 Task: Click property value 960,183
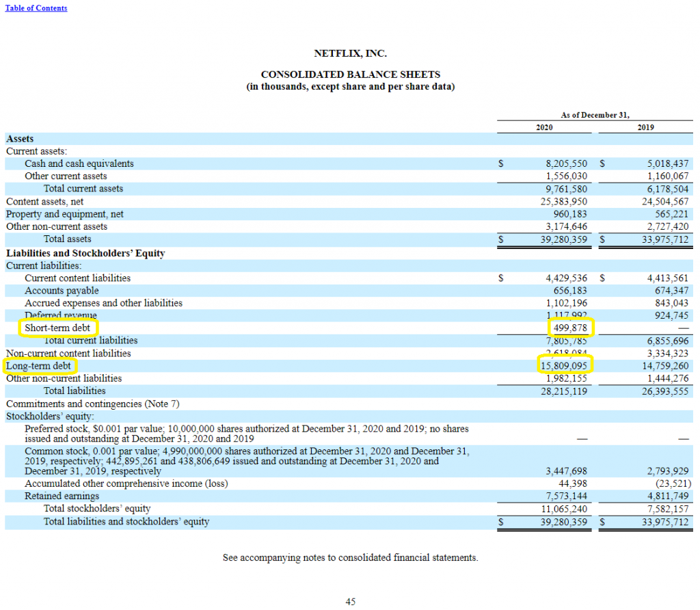570,214
